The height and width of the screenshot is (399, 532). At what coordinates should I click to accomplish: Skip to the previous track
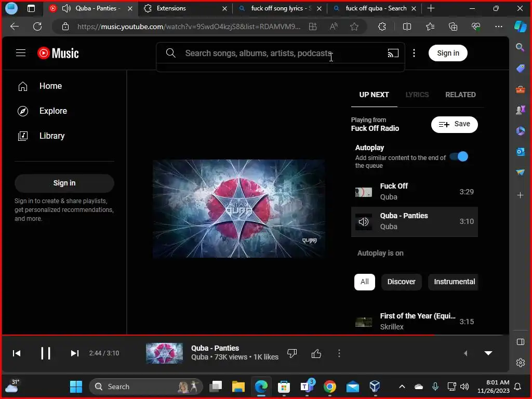tap(16, 353)
